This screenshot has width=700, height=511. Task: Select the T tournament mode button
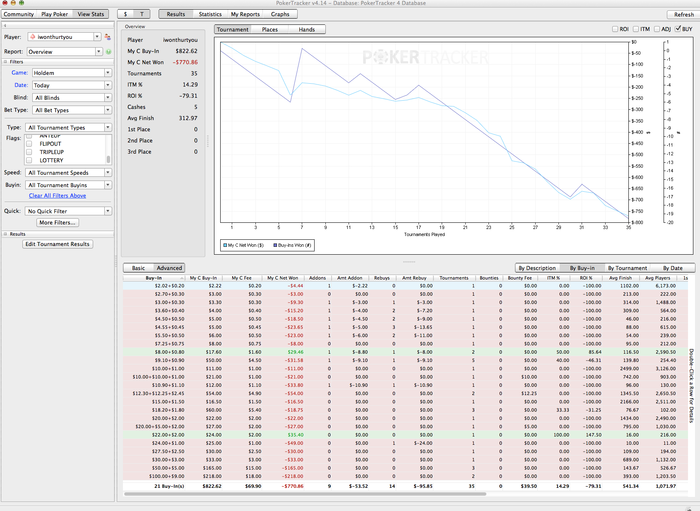point(142,15)
